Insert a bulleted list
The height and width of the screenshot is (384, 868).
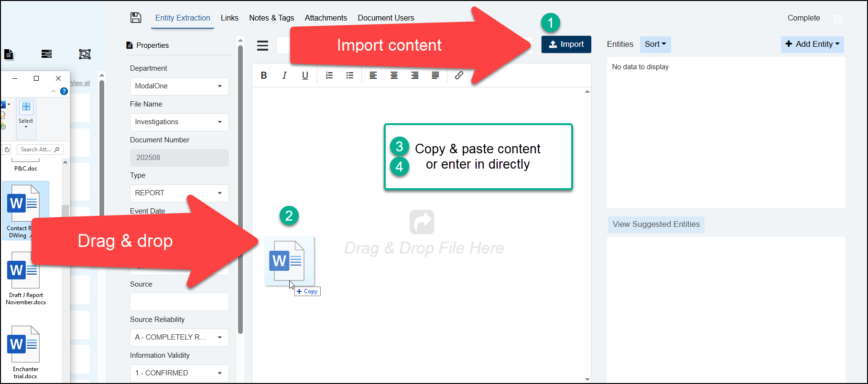(350, 75)
